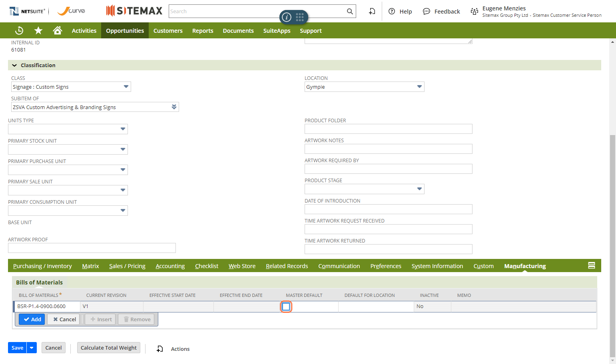Click the bottom Cancel button beside Save
This screenshot has width=616, height=364.
pyautogui.click(x=53, y=348)
